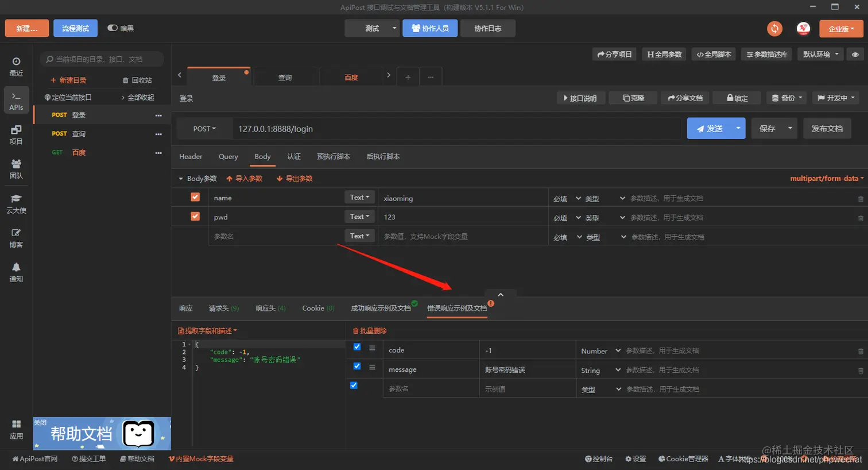Click the 协作人员 button
Screen dimensions: 868x470
(x=430, y=29)
